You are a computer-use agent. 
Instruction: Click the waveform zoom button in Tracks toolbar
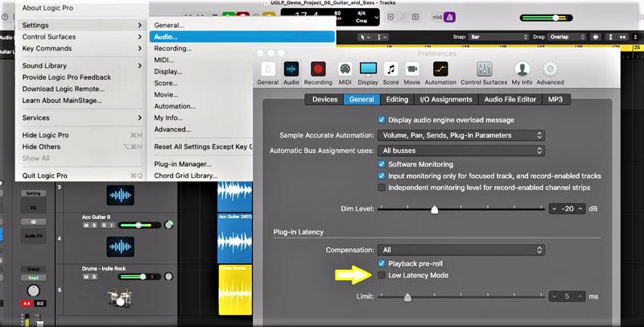(595, 37)
